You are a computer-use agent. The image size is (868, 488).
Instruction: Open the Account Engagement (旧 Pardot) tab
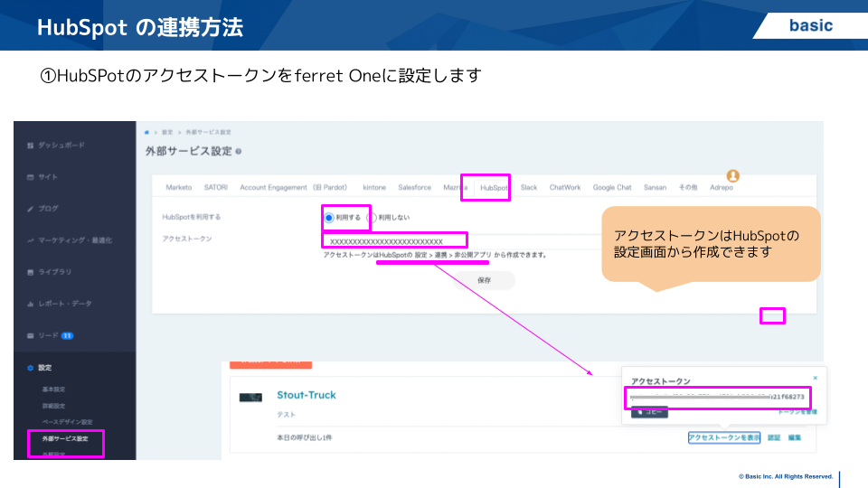293,188
